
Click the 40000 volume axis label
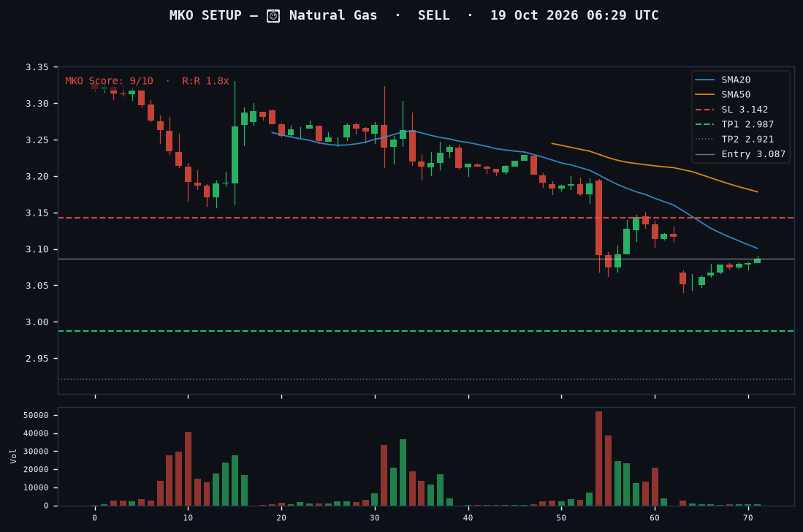[36, 433]
